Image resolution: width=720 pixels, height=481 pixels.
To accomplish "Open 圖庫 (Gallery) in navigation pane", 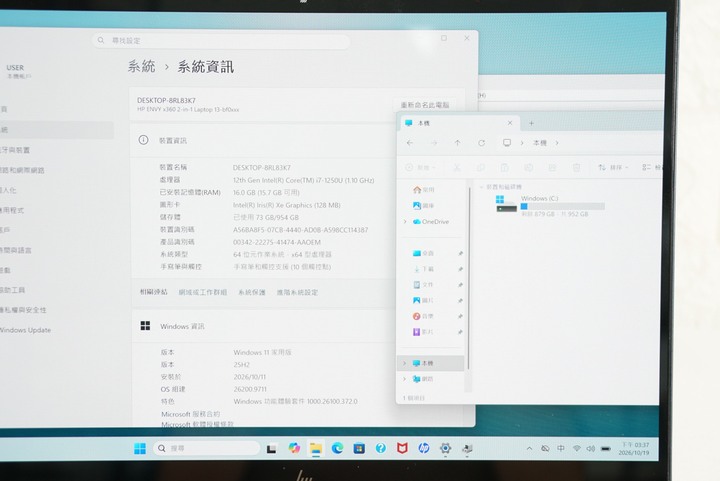I will click(424, 206).
